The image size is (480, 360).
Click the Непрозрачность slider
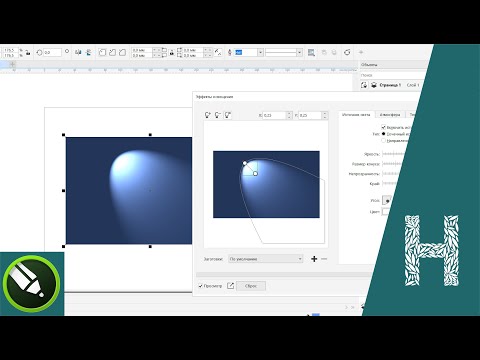pyautogui.click(x=390, y=173)
